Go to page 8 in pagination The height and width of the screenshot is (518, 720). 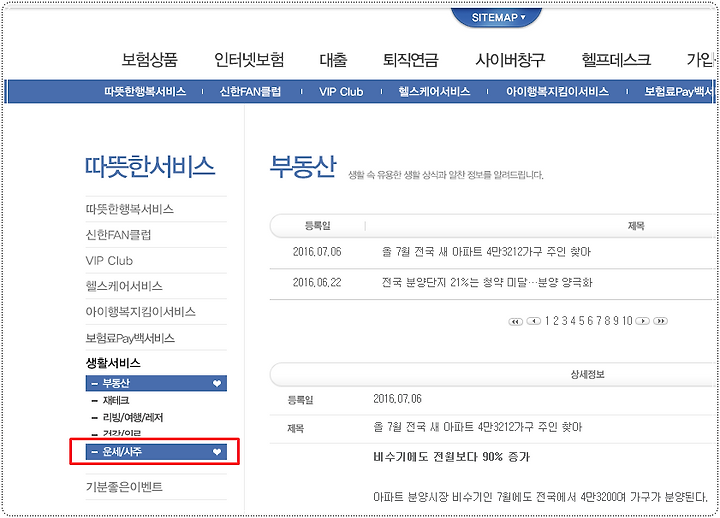(608, 321)
